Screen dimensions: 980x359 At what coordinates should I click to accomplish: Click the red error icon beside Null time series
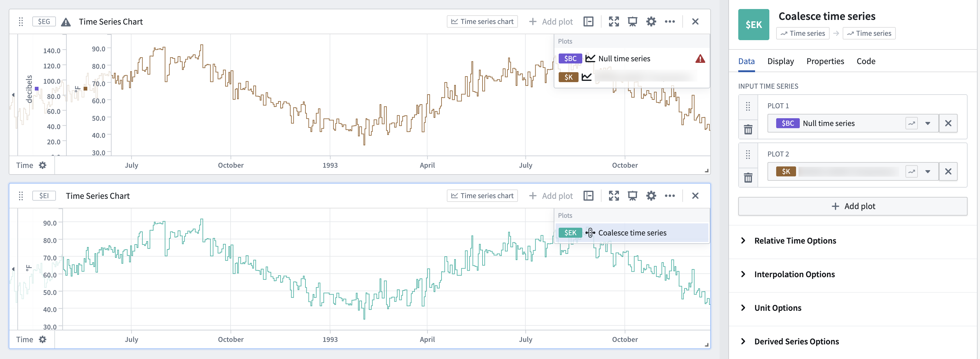700,58
